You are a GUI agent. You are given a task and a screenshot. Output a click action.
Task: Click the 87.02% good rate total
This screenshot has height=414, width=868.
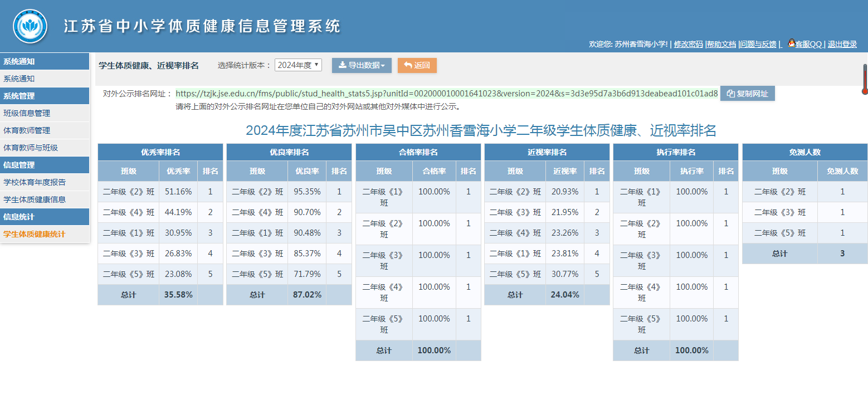(x=307, y=295)
